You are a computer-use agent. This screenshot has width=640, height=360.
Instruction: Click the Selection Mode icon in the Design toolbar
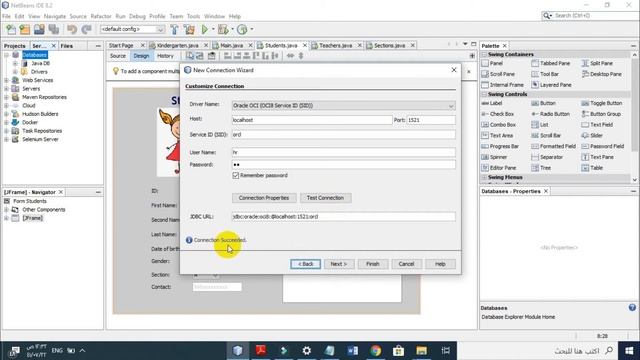(x=190, y=56)
